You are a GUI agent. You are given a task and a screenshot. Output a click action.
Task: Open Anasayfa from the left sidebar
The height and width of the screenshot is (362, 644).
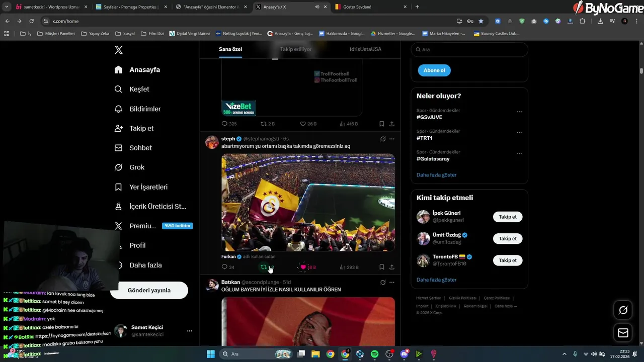[137, 70]
